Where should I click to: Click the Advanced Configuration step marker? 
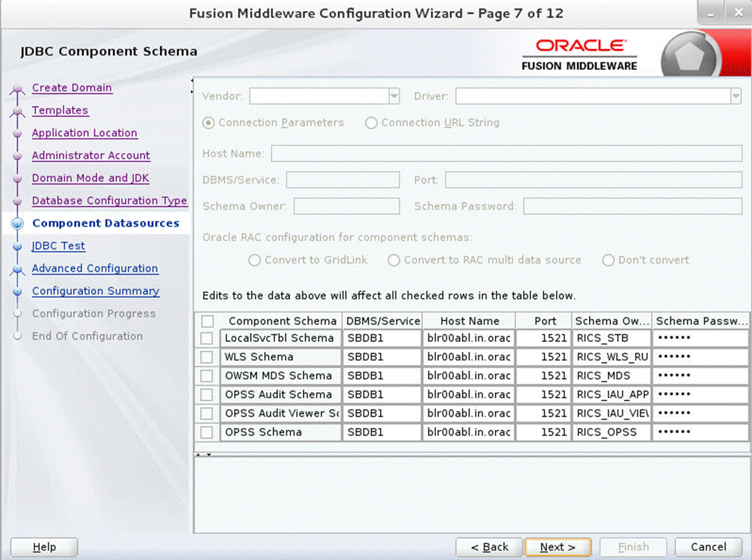click(19, 269)
